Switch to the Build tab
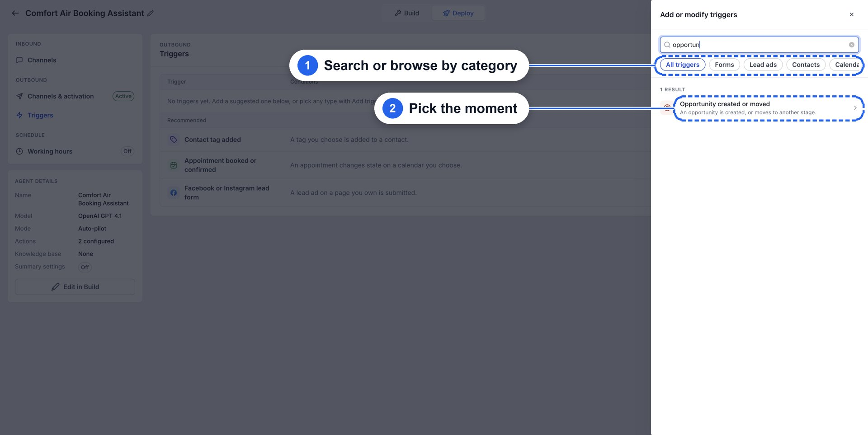Screen dimensions: 868x435 (x=407, y=13)
